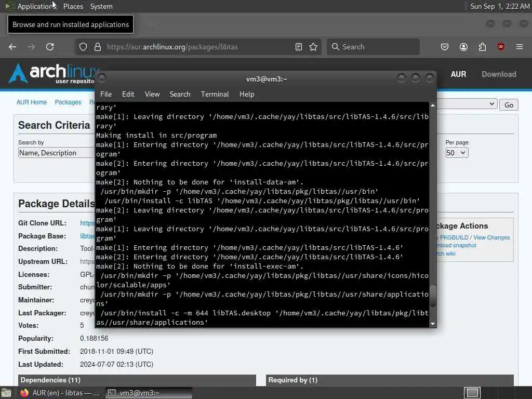This screenshot has height=399, width=532.
Task: Reload the AUR page
Action: pos(50,47)
